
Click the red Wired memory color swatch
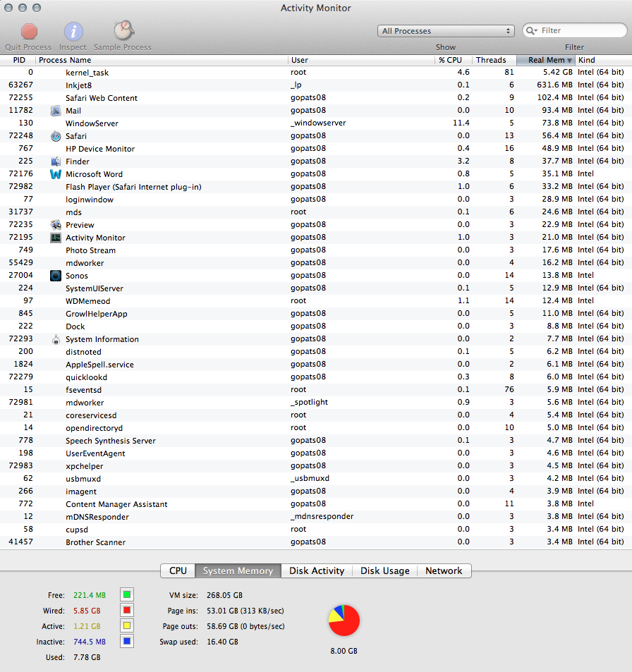click(x=126, y=610)
